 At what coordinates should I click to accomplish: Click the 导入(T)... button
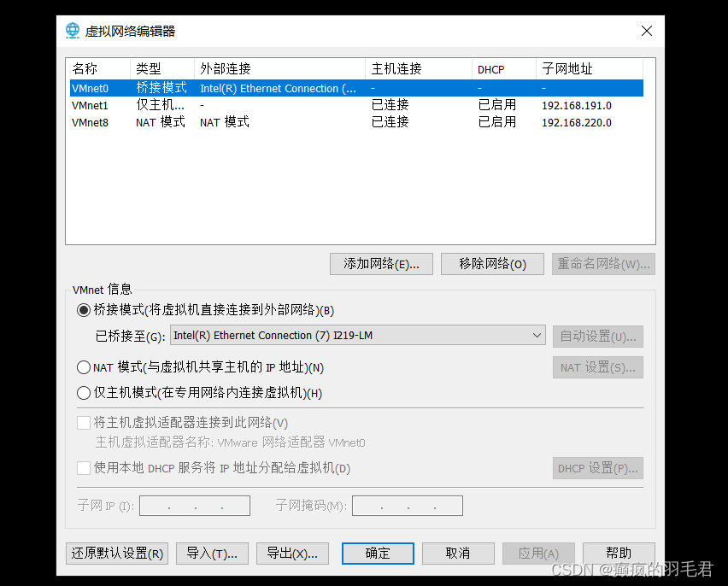[212, 554]
